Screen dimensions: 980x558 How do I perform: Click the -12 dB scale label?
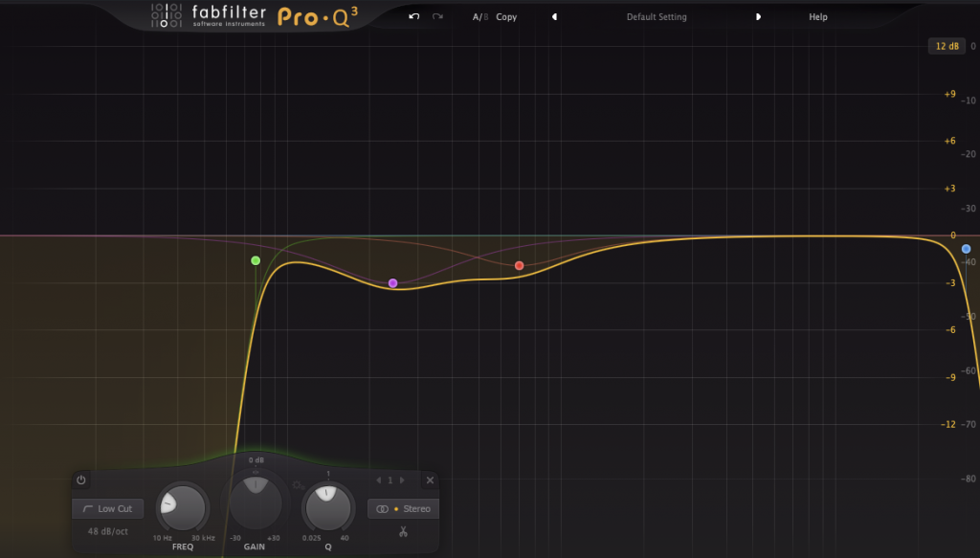coord(948,424)
